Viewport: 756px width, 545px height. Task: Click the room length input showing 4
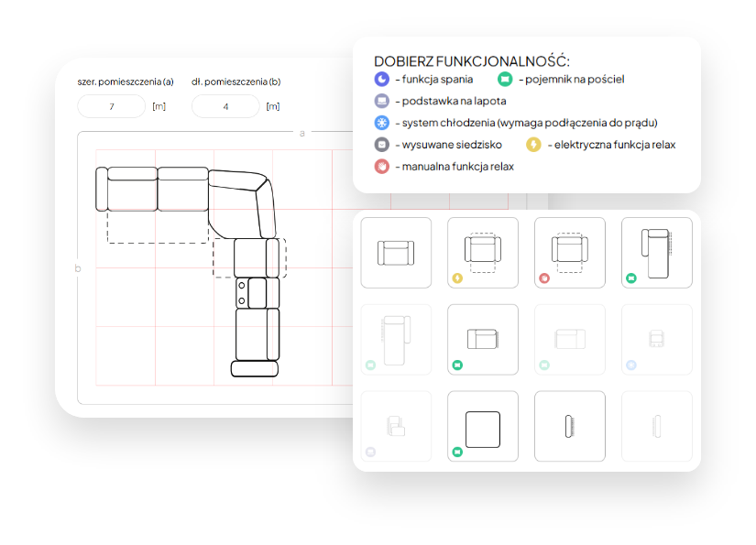pyautogui.click(x=225, y=106)
